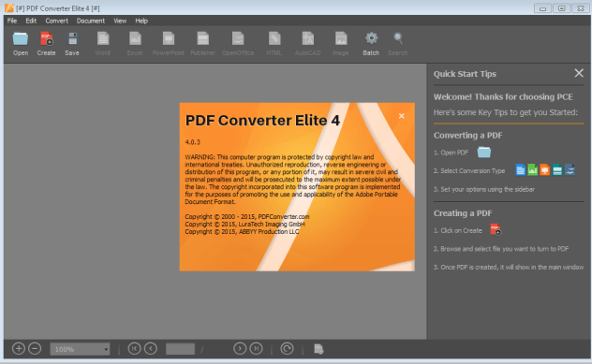Close the PDF Converter Elite about splash
Image resolution: width=592 pixels, height=364 pixels.
pos(402,116)
